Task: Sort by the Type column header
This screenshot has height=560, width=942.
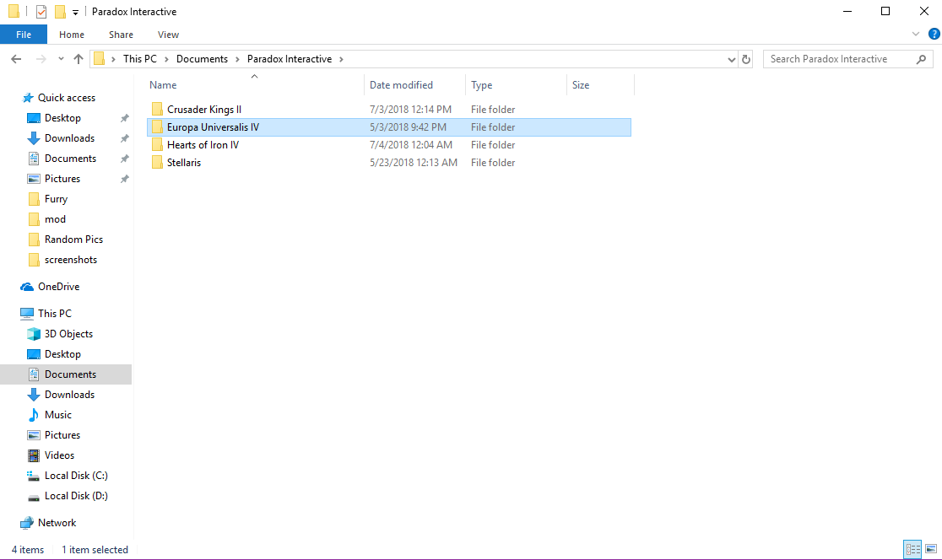Action: click(516, 84)
